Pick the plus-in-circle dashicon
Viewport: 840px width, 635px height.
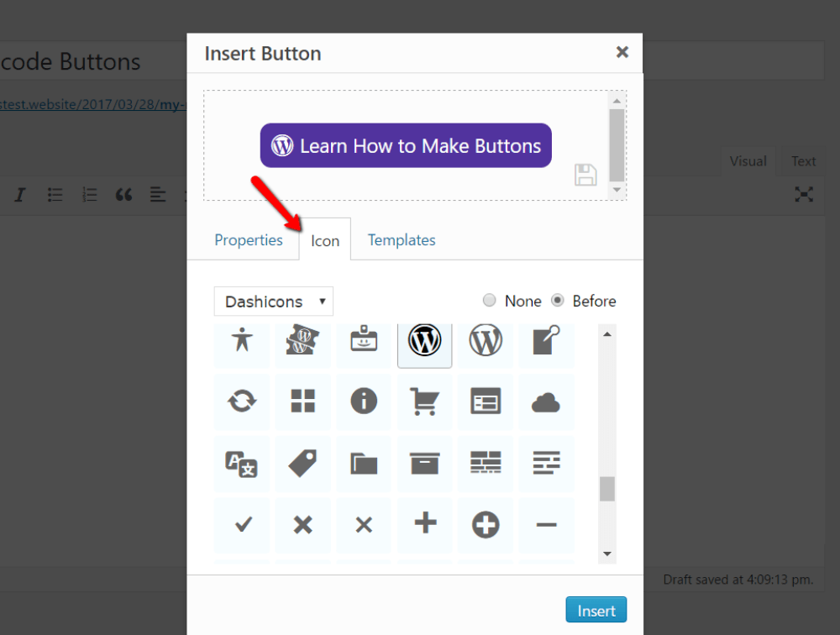tap(486, 525)
